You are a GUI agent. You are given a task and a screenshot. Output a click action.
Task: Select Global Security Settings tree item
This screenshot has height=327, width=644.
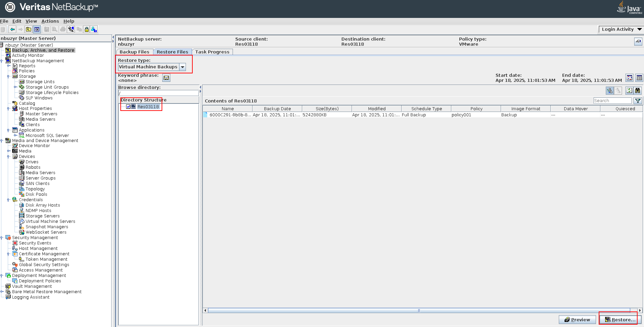point(44,265)
